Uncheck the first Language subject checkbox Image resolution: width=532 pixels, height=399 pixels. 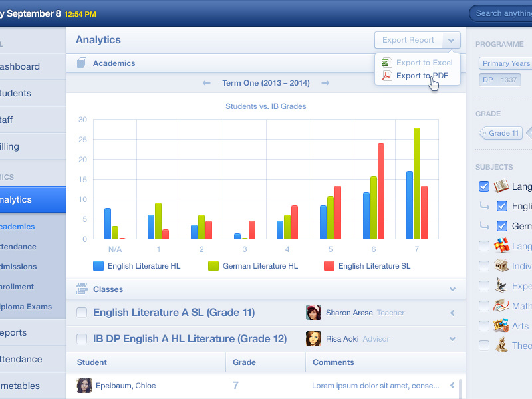click(x=484, y=186)
